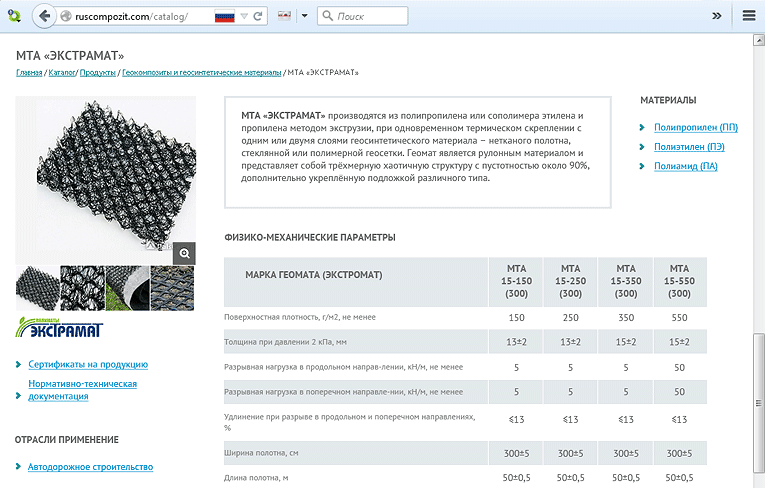
Task: Click the search magnifier icon in search box
Action: click(x=327, y=16)
